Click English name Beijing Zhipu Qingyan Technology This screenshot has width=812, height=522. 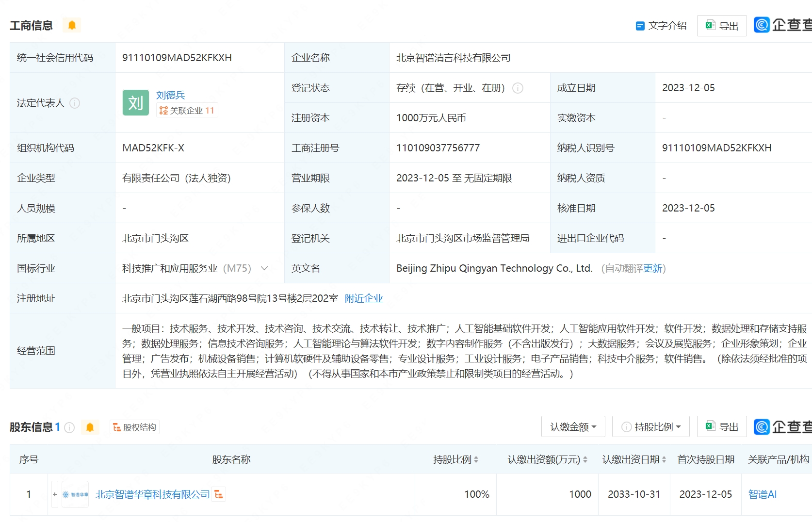tap(494, 268)
